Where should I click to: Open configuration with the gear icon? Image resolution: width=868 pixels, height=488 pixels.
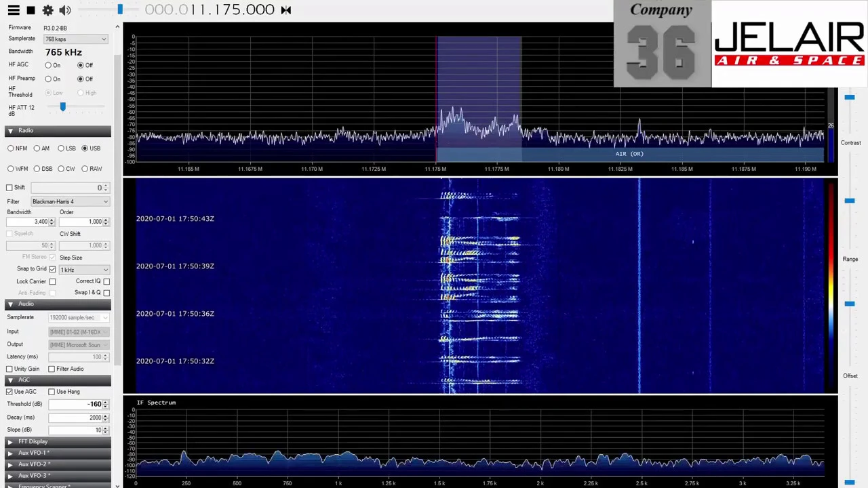tap(47, 10)
